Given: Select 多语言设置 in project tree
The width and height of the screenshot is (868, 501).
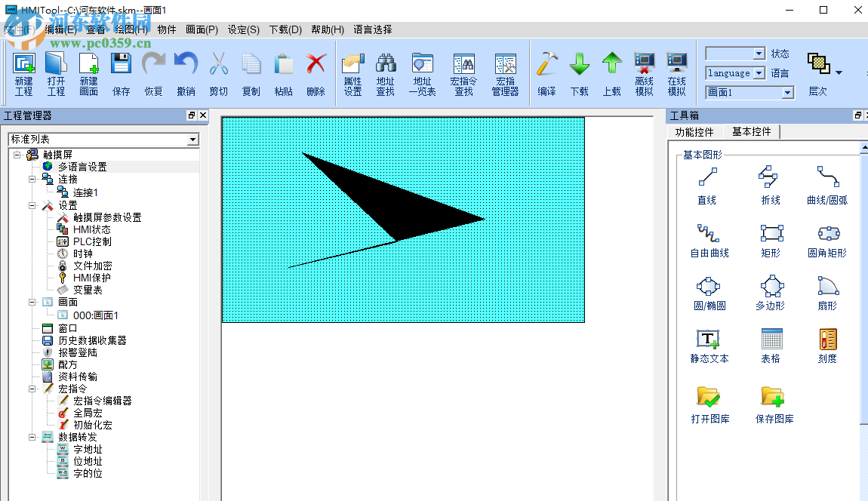Looking at the screenshot, I should [82, 167].
